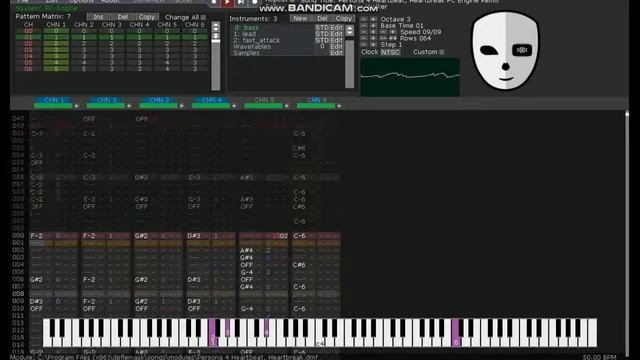
Task: Click the oscilloscope waveform display
Action: [410, 77]
